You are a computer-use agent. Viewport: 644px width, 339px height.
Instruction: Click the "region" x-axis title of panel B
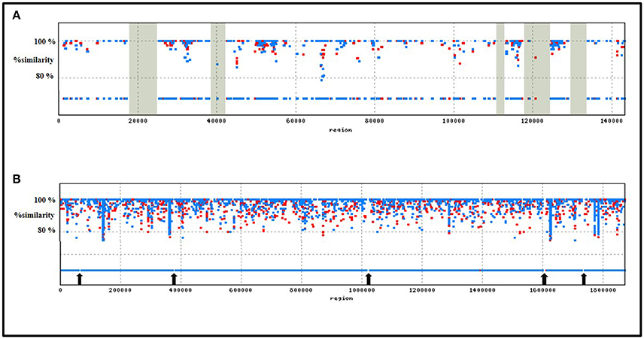(342, 298)
